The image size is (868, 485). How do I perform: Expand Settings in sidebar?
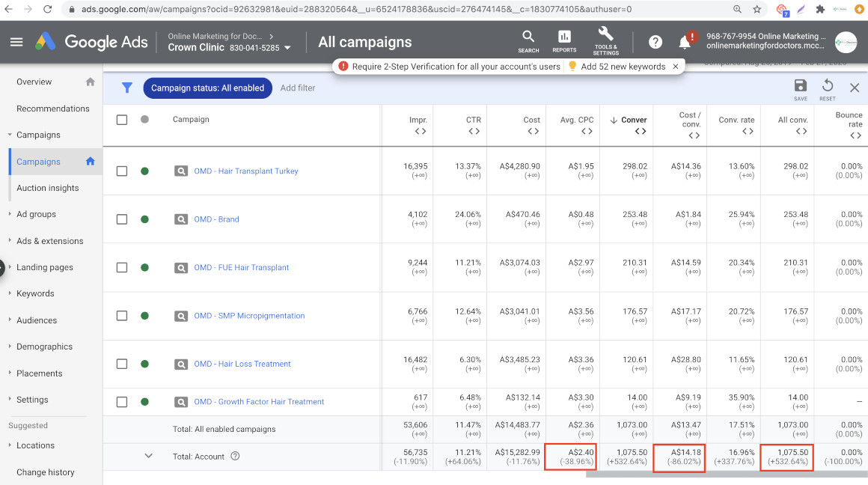[x=10, y=399]
